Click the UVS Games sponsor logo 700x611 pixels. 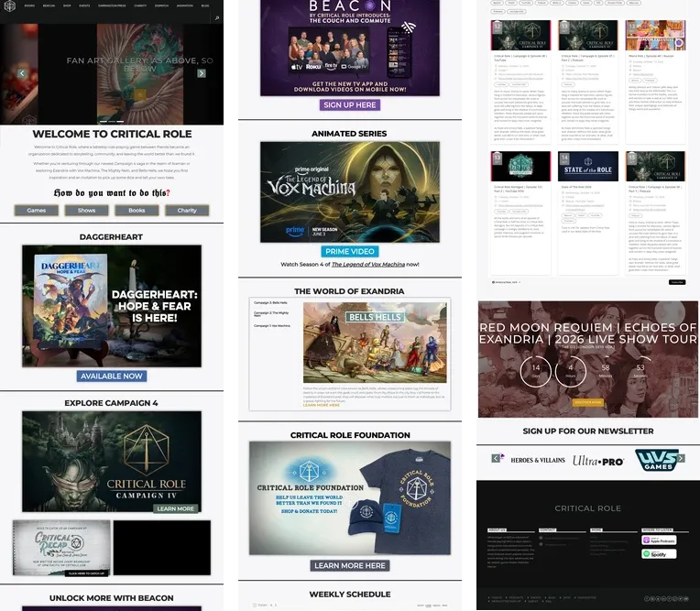pos(657,460)
